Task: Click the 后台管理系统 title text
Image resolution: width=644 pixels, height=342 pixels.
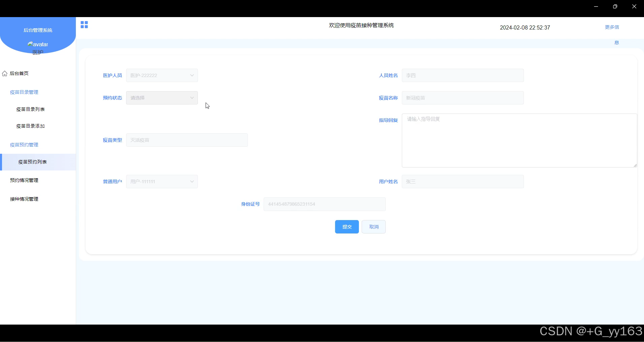Action: 38,30
